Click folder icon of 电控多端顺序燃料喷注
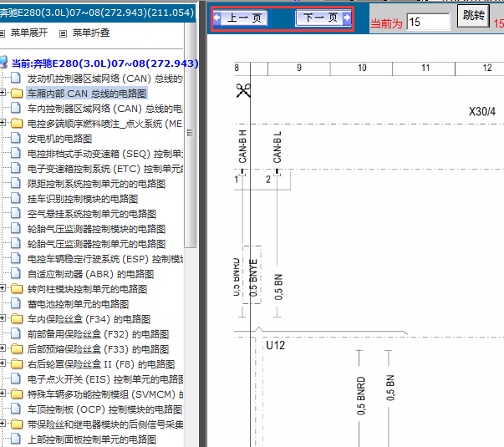This screenshot has width=504, height=447. click(17, 123)
